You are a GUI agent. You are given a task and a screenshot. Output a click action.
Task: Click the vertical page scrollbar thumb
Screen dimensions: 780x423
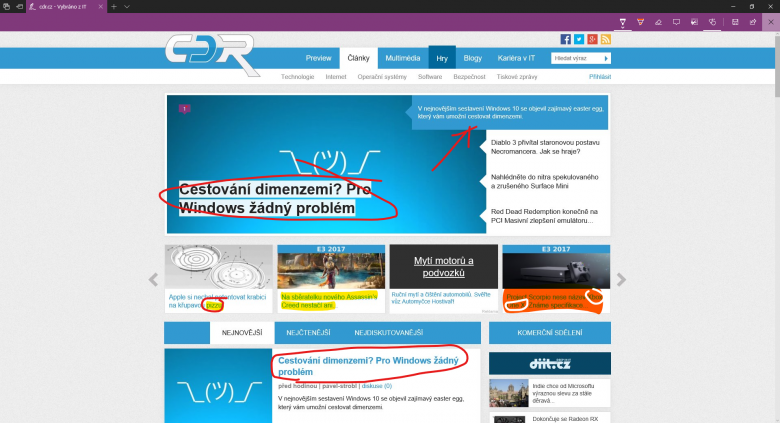coord(777,67)
